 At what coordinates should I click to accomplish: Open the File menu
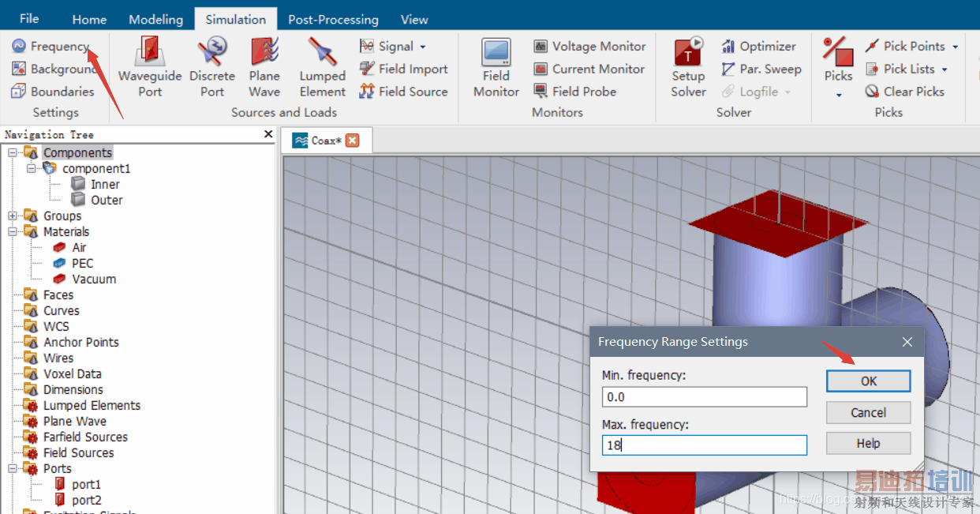point(29,18)
